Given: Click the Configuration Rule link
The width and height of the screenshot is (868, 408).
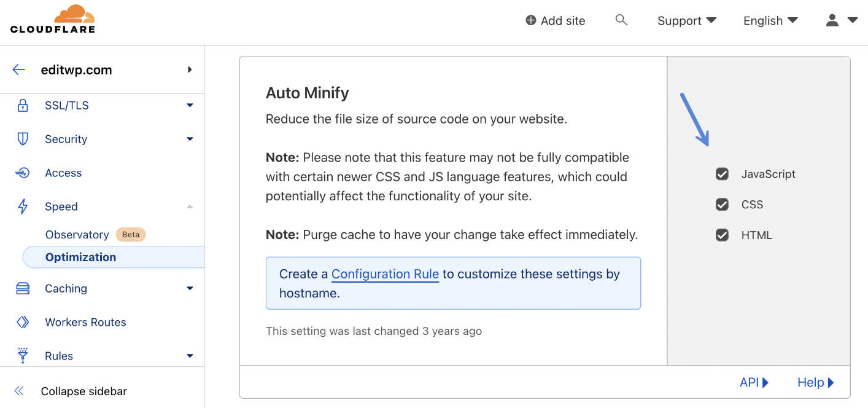Looking at the screenshot, I should pyautogui.click(x=385, y=274).
